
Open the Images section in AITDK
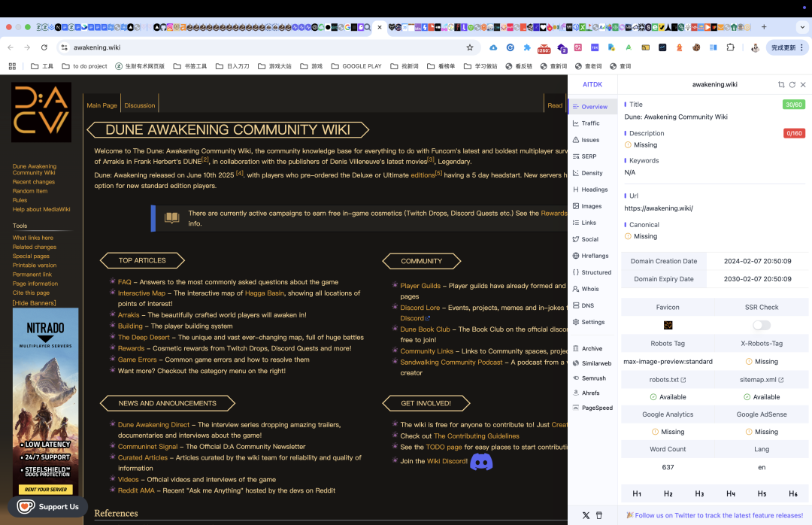click(587, 206)
